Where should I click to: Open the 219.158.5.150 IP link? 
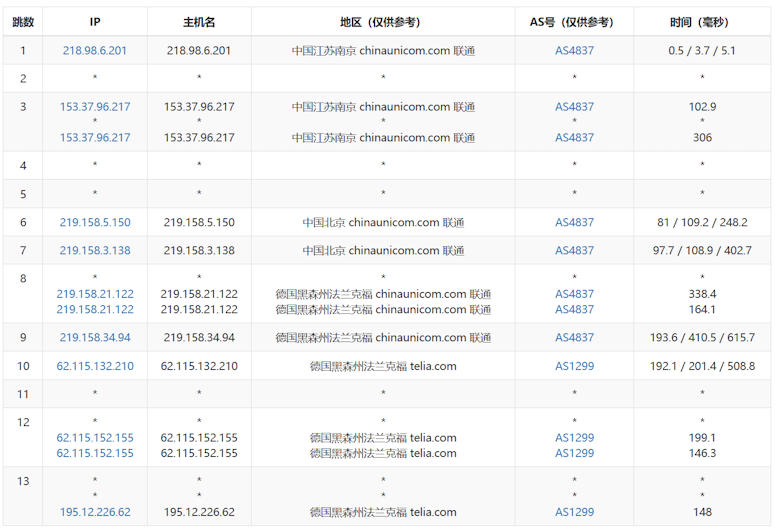pos(95,223)
